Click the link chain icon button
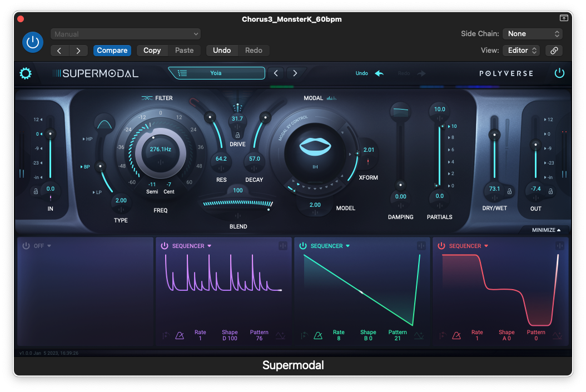 click(x=554, y=50)
